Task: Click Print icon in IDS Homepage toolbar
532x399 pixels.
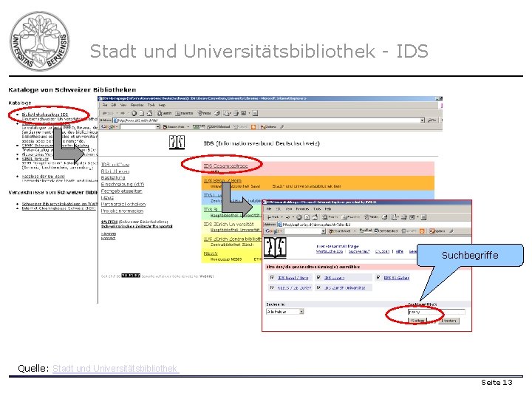Action: [236, 113]
